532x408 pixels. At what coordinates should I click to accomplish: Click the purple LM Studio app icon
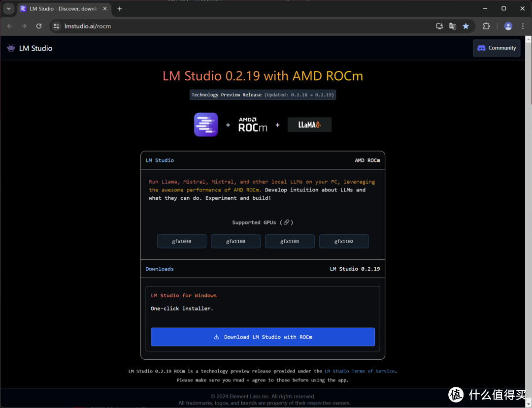(x=206, y=125)
